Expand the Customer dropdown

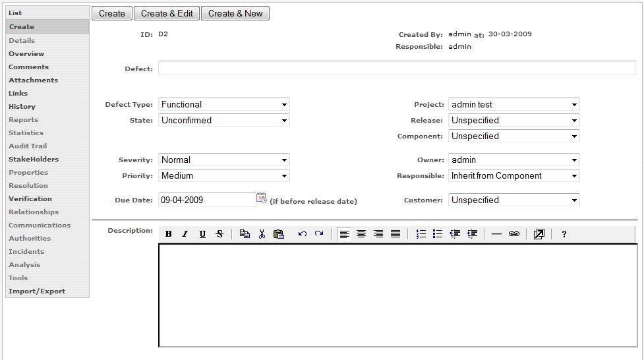[514, 200]
